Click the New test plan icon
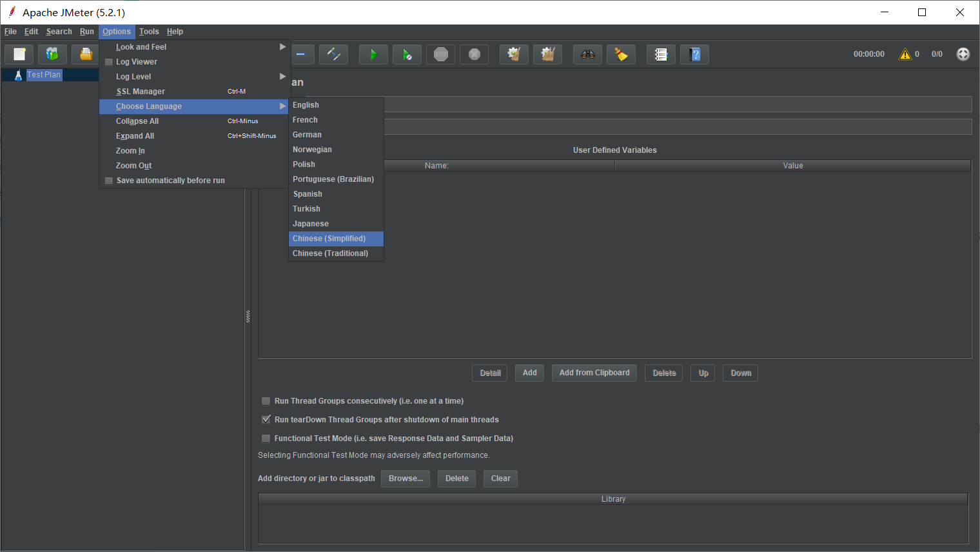Viewport: 980px width, 552px height. [x=19, y=54]
